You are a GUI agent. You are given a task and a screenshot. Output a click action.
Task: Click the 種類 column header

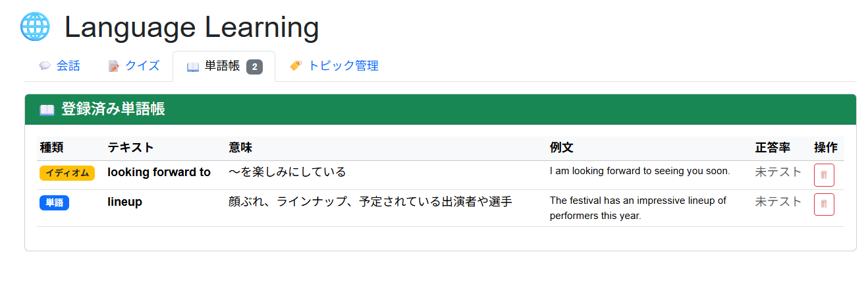[51, 148]
